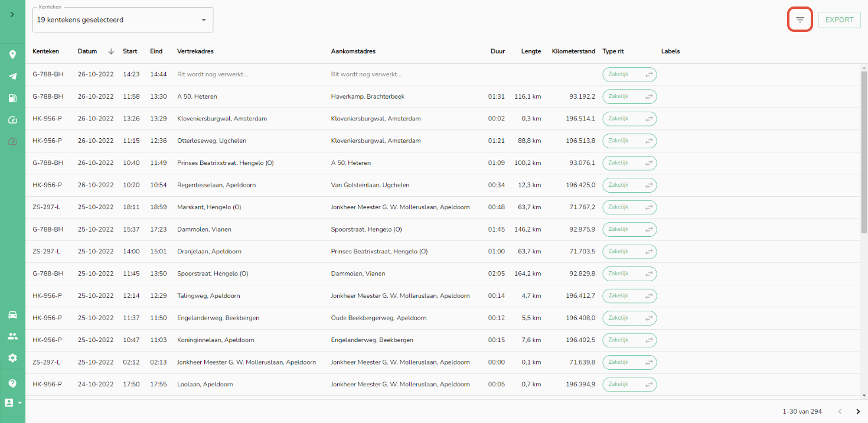Go to the next page of trips

click(858, 411)
